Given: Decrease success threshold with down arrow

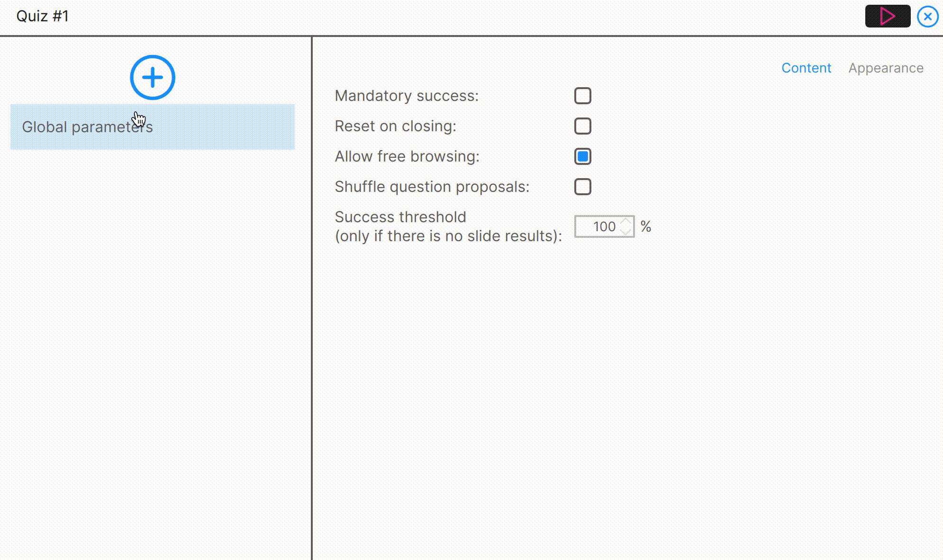Looking at the screenshot, I should pos(626,232).
